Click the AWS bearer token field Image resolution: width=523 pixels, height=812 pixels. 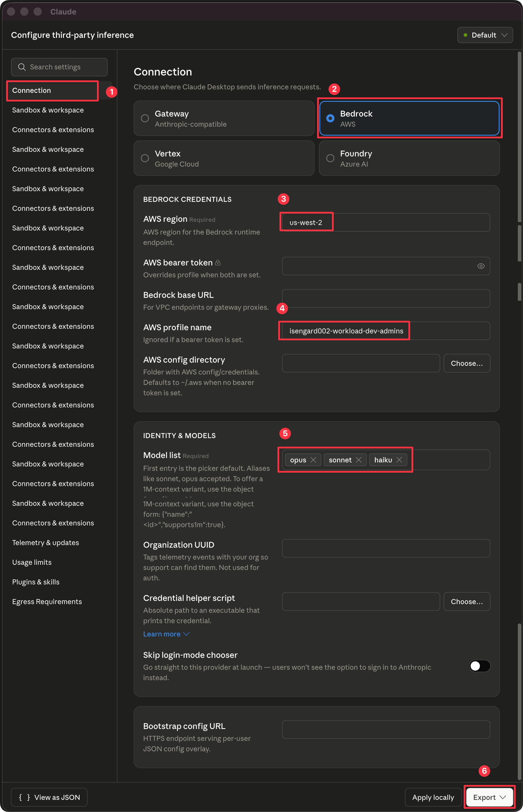386,266
